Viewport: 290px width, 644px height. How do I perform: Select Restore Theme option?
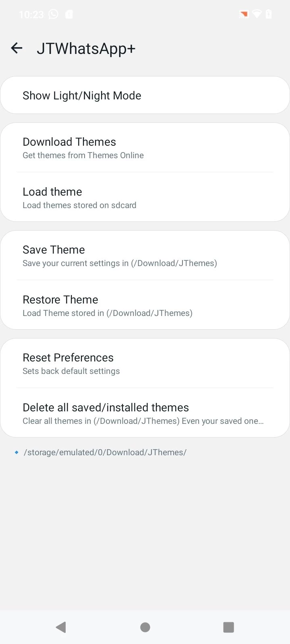tap(145, 305)
